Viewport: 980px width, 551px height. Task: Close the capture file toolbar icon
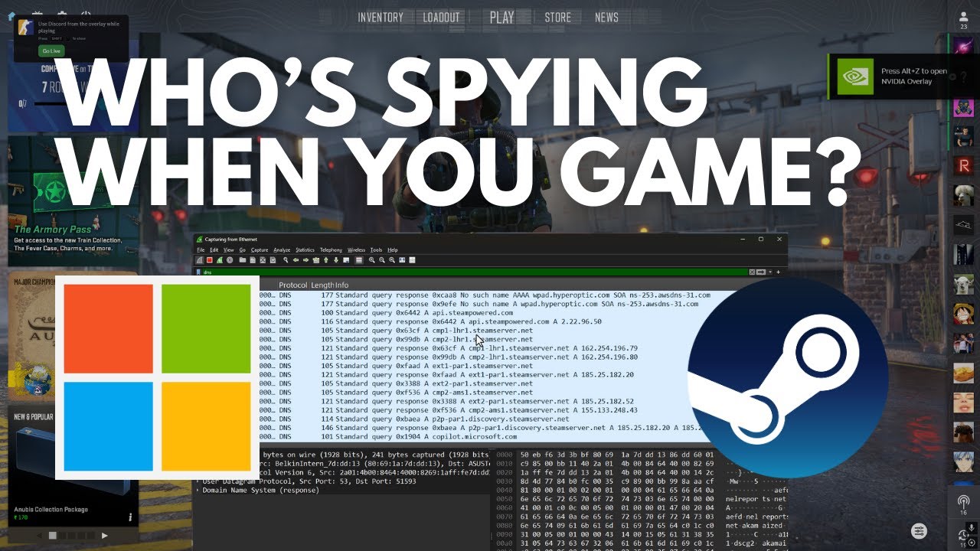tap(263, 260)
